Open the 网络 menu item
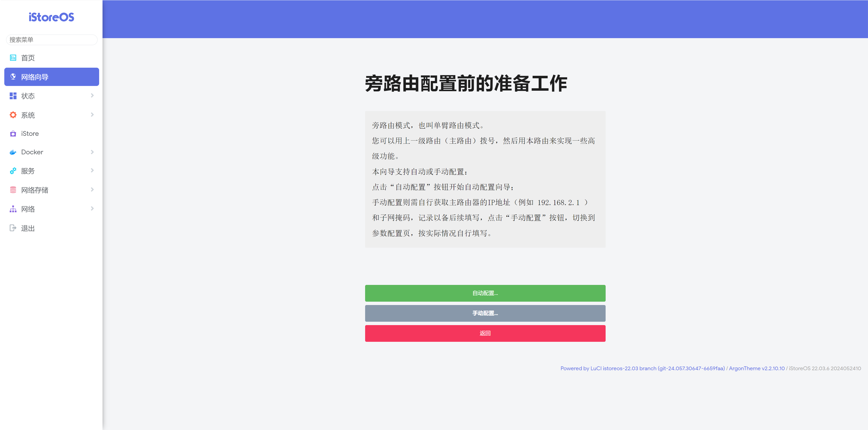868x430 pixels. (x=28, y=209)
